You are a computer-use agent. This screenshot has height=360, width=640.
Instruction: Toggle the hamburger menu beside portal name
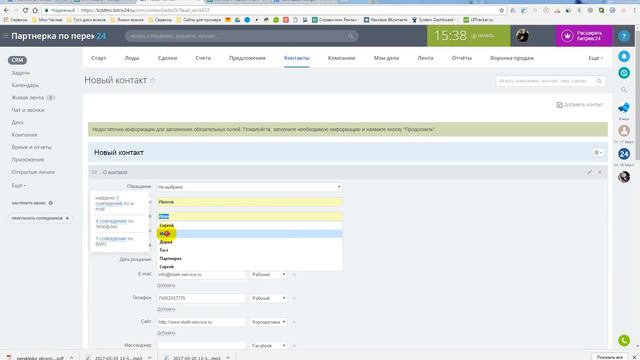[x=5, y=36]
